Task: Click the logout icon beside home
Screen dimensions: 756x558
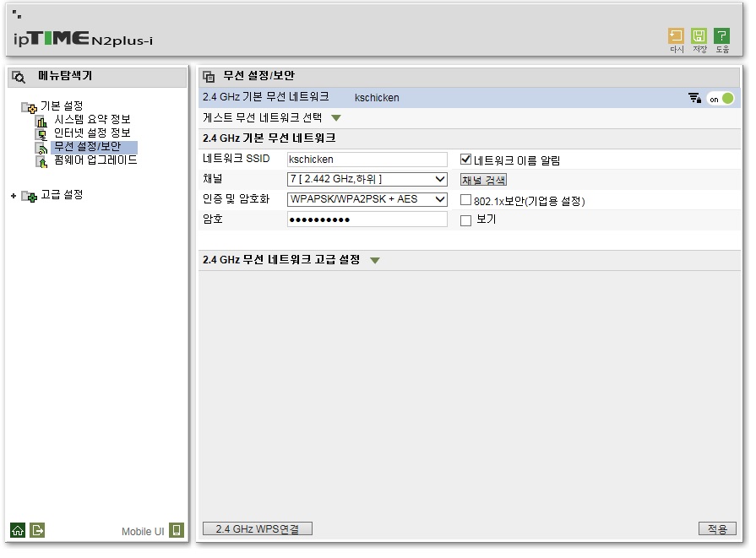Action: tap(37, 530)
